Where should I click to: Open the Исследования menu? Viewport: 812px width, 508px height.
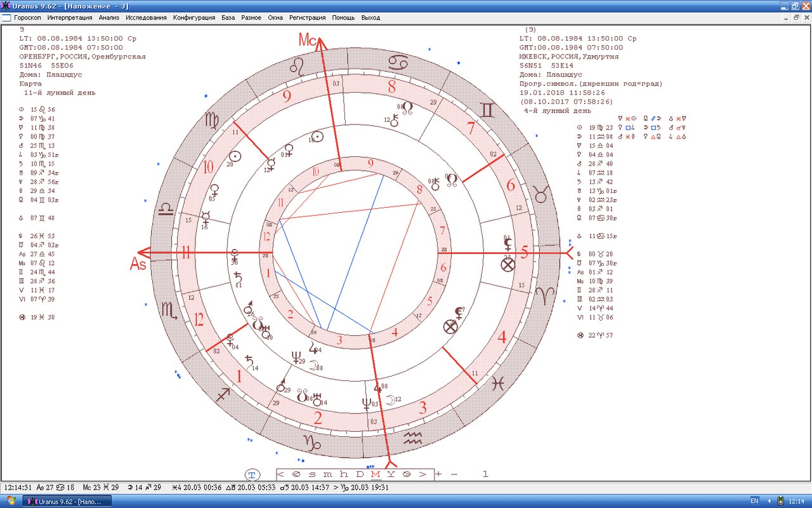[146, 18]
